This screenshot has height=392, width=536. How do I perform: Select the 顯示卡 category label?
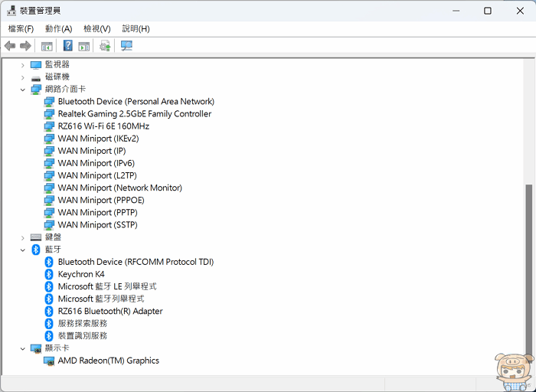[x=57, y=348]
